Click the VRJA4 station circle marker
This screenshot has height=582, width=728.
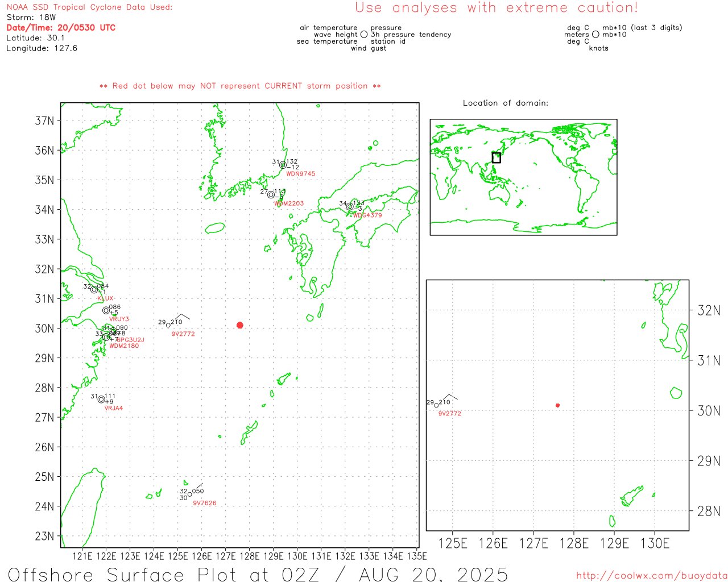point(101,400)
